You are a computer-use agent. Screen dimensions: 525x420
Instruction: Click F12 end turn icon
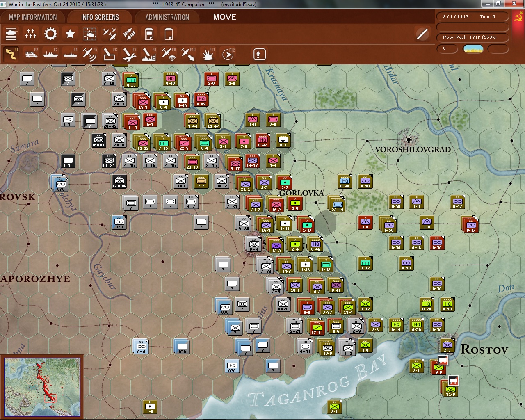coord(228,54)
